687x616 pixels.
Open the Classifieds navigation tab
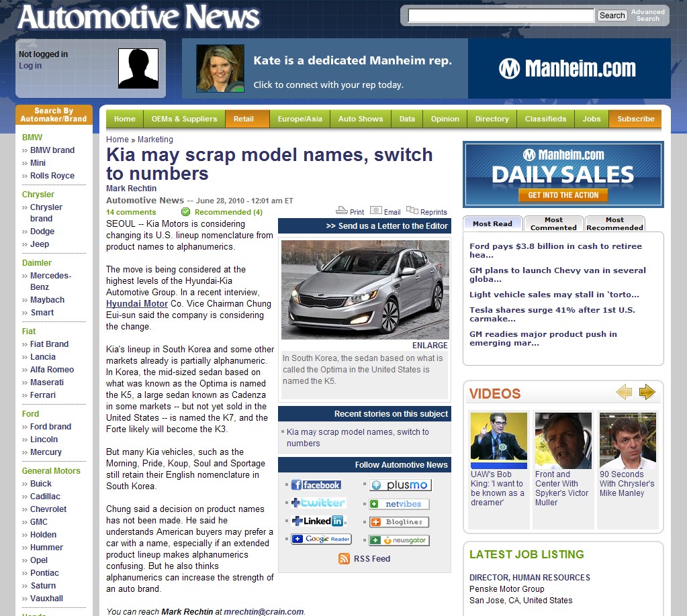(546, 119)
